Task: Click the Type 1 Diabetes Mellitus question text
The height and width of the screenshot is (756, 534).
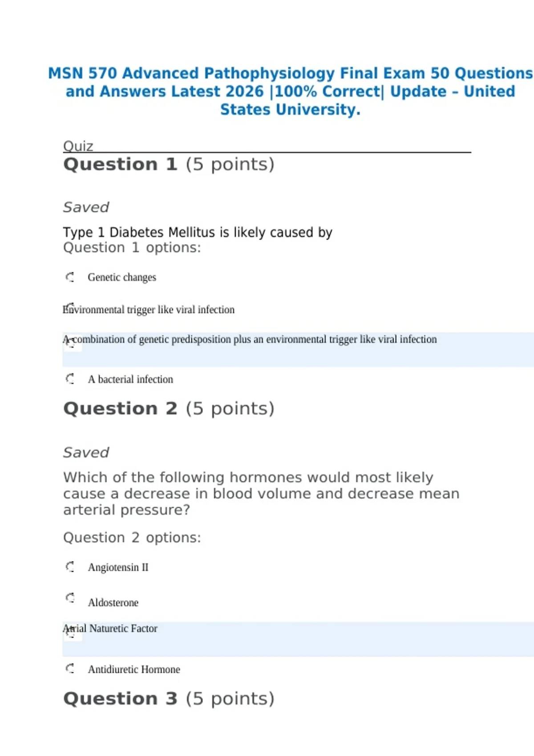Action: click(198, 232)
